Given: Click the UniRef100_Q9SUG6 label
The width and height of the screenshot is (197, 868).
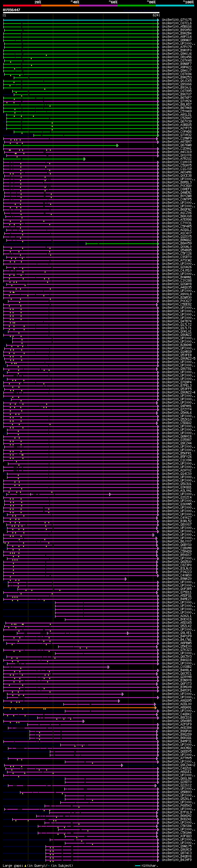Looking at the screenshot, I should coord(177,84).
